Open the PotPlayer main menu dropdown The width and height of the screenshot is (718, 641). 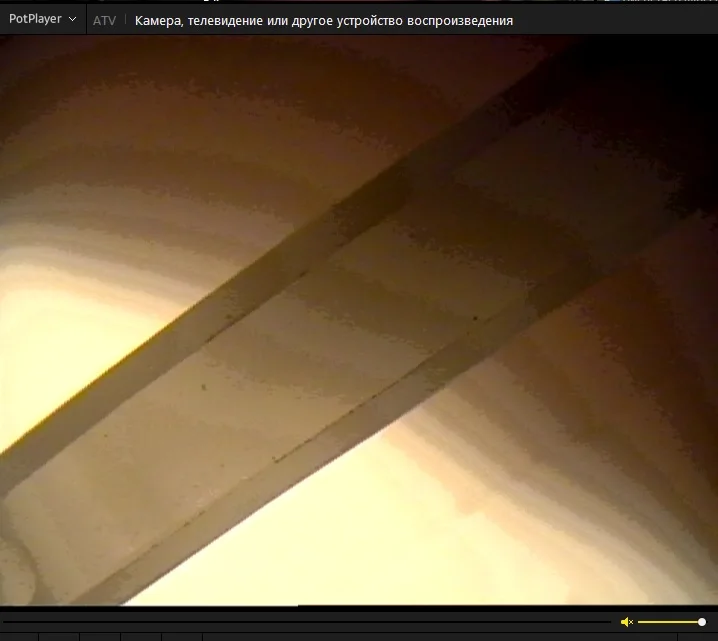[43, 19]
